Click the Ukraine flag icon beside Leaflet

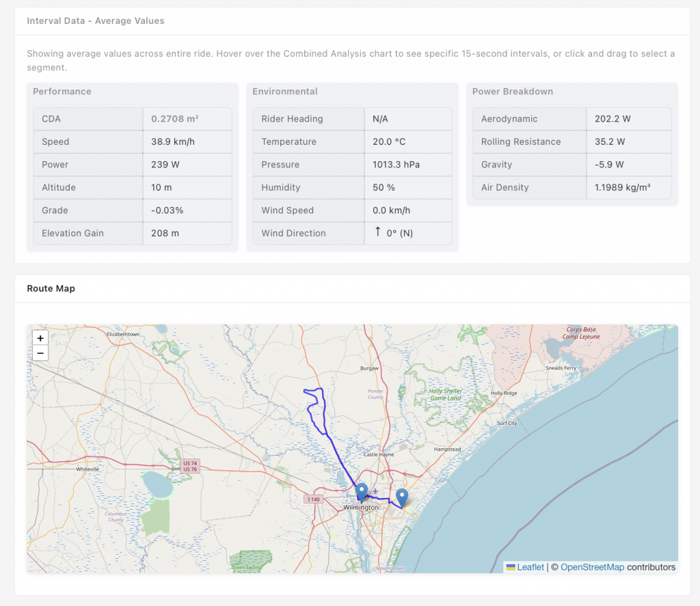click(x=510, y=567)
